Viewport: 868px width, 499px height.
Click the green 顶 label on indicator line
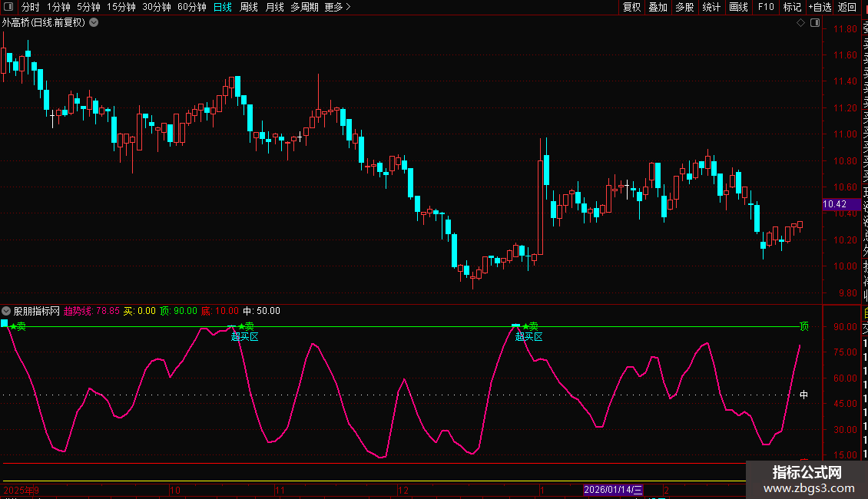pos(803,326)
